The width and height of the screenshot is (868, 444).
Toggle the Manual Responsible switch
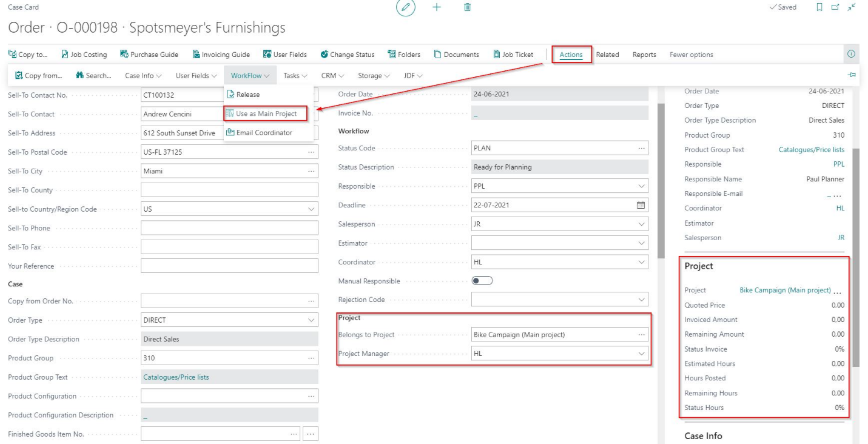482,281
